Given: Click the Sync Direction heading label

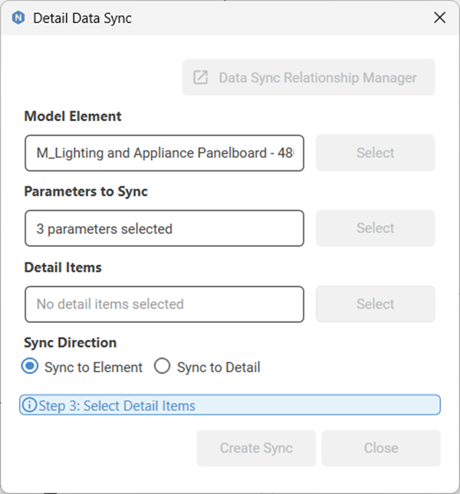Looking at the screenshot, I should coord(70,343).
